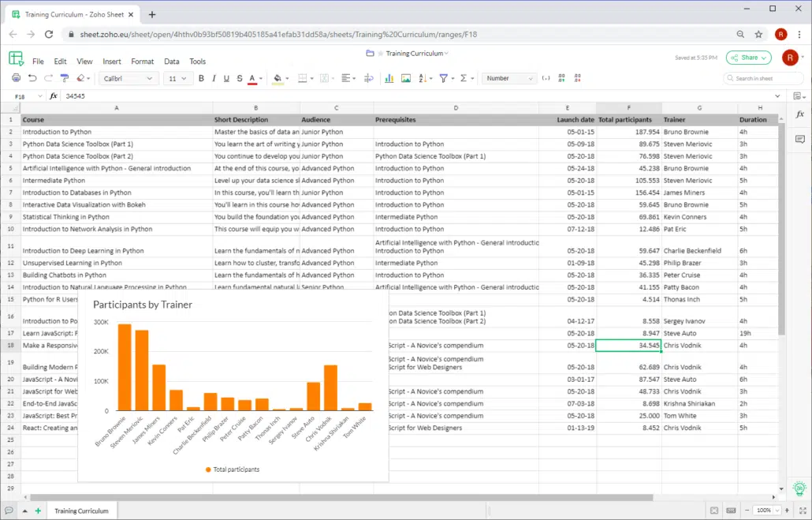Expand the Number format dropdown
The width and height of the screenshot is (812, 520).
click(x=508, y=78)
